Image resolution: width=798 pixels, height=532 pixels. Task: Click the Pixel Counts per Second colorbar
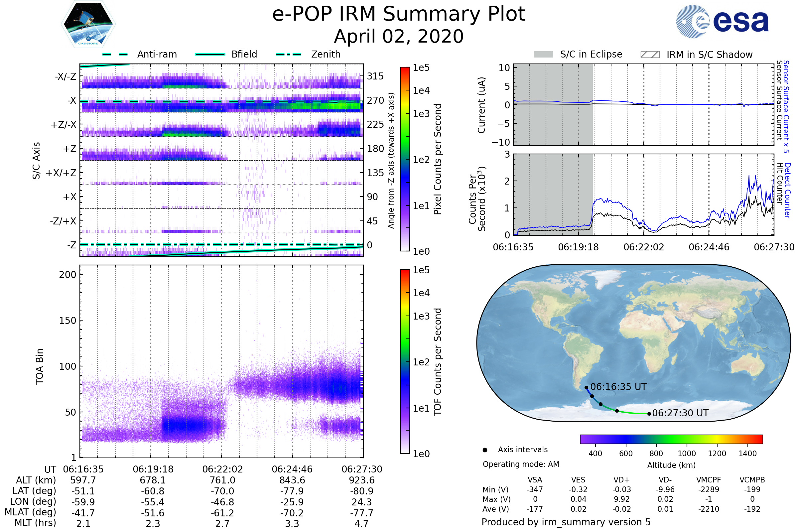pos(405,159)
